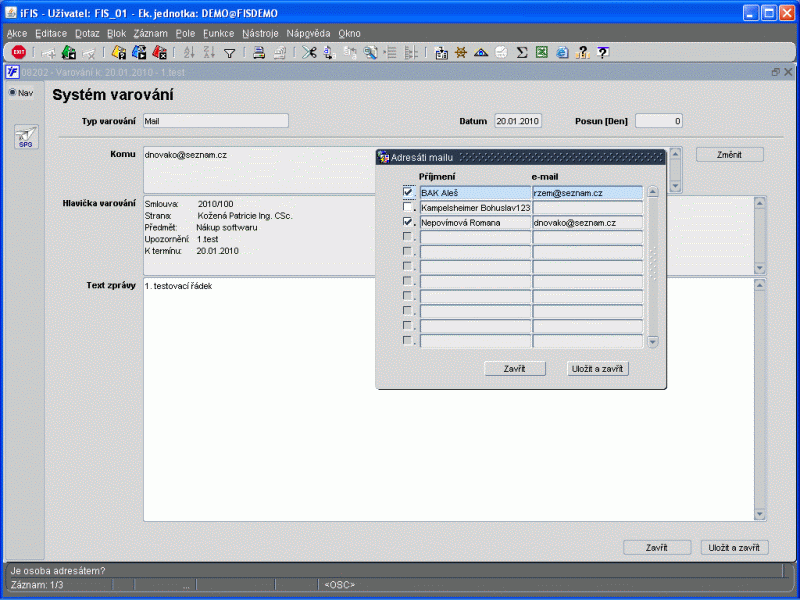
Task: Click the SPG airplane sidebar icon
Action: coord(26,137)
